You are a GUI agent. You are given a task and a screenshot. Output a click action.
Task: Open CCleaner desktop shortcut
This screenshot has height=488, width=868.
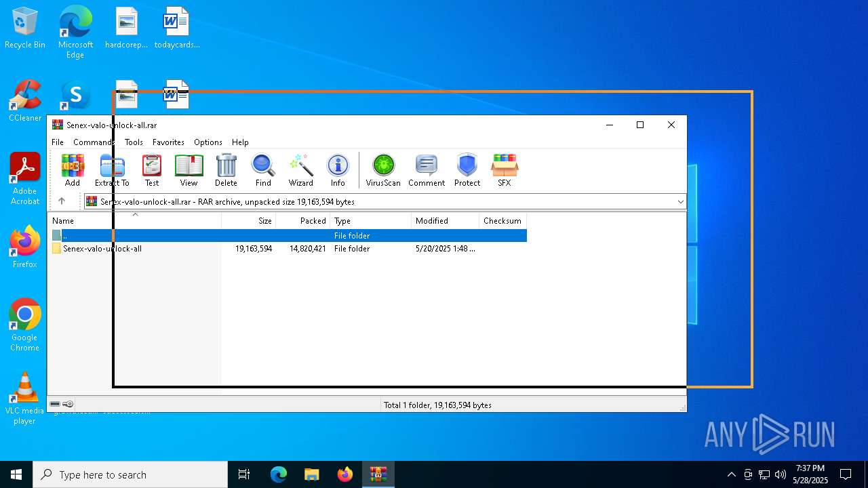[x=25, y=101]
